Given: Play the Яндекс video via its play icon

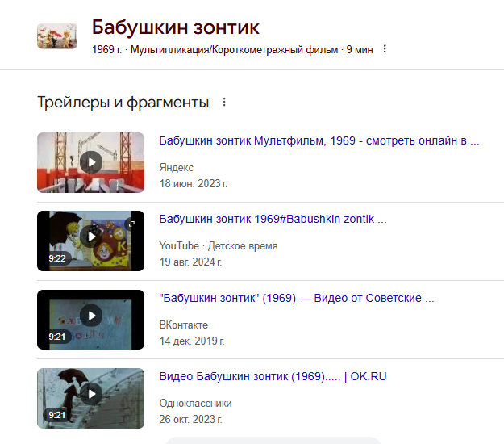Looking at the screenshot, I should pyautogui.click(x=91, y=162).
